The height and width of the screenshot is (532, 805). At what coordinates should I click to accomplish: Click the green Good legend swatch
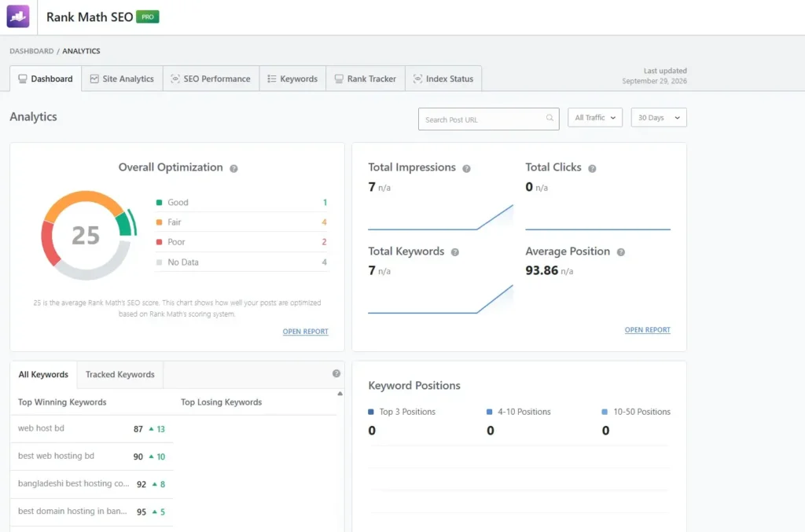tap(159, 202)
